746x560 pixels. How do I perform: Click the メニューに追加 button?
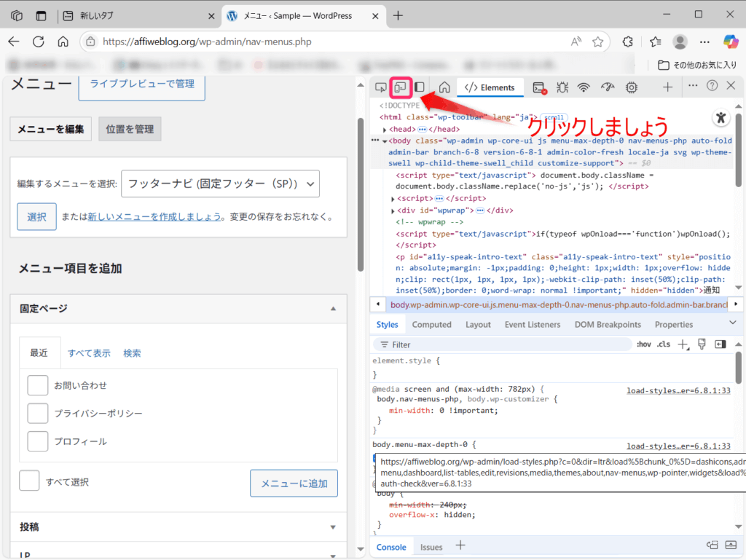tap(294, 484)
